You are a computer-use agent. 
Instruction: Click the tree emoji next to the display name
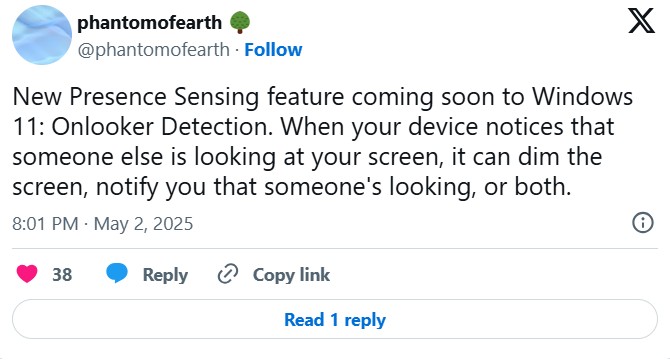coord(240,23)
